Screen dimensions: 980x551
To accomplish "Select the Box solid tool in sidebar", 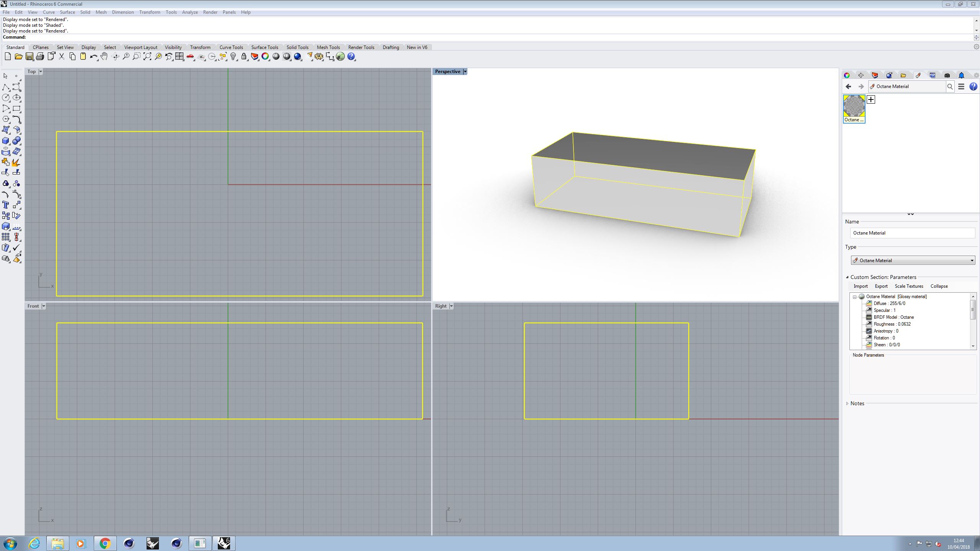I will click(x=6, y=141).
